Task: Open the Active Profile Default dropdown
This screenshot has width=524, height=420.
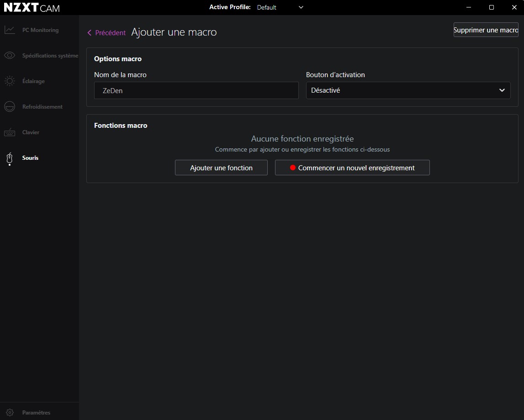Action: click(x=280, y=7)
